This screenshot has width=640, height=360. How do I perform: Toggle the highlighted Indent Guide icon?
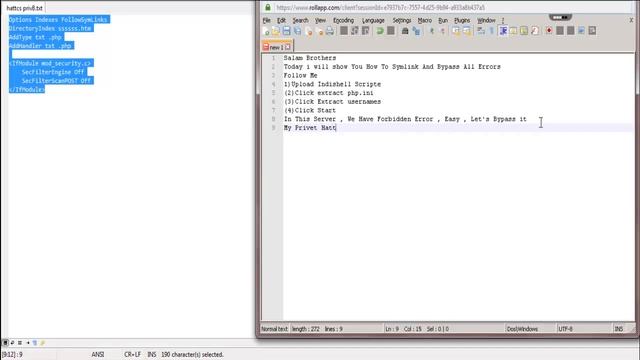pyautogui.click(x=503, y=31)
